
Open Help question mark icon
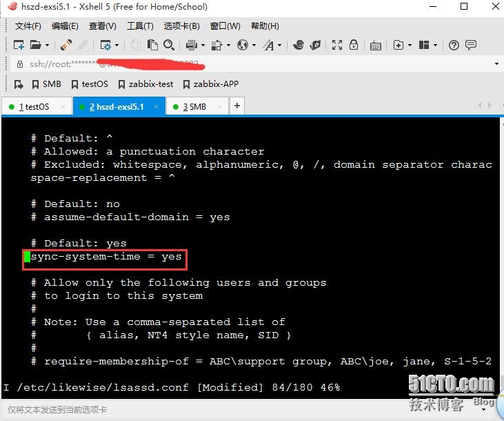point(454,46)
